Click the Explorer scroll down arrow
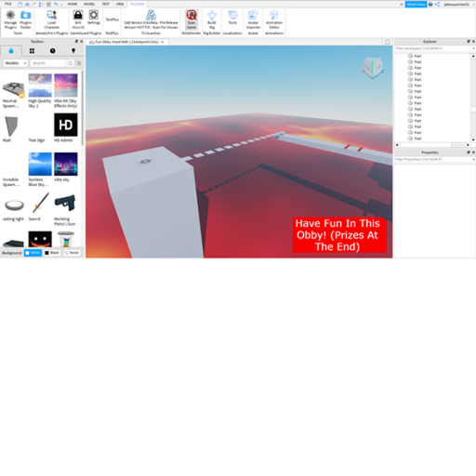 click(x=473, y=139)
